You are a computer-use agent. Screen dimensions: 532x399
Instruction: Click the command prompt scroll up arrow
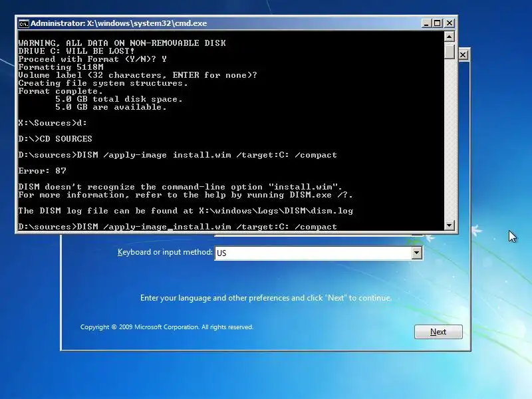[450, 37]
